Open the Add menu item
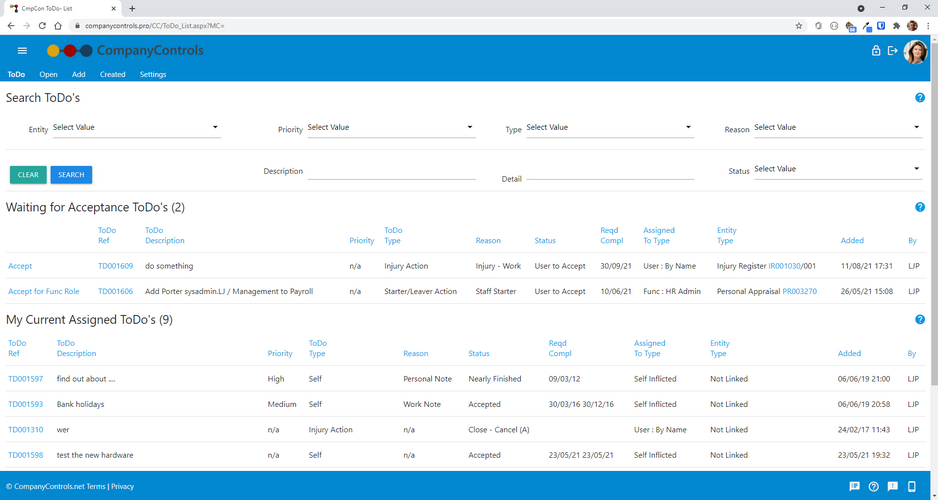The width and height of the screenshot is (938, 500). tap(78, 75)
